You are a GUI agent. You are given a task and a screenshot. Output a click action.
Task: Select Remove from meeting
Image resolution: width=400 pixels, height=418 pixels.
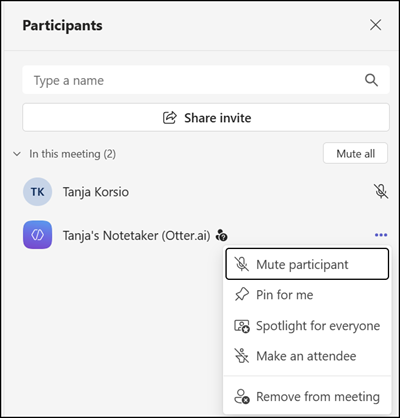307,397
